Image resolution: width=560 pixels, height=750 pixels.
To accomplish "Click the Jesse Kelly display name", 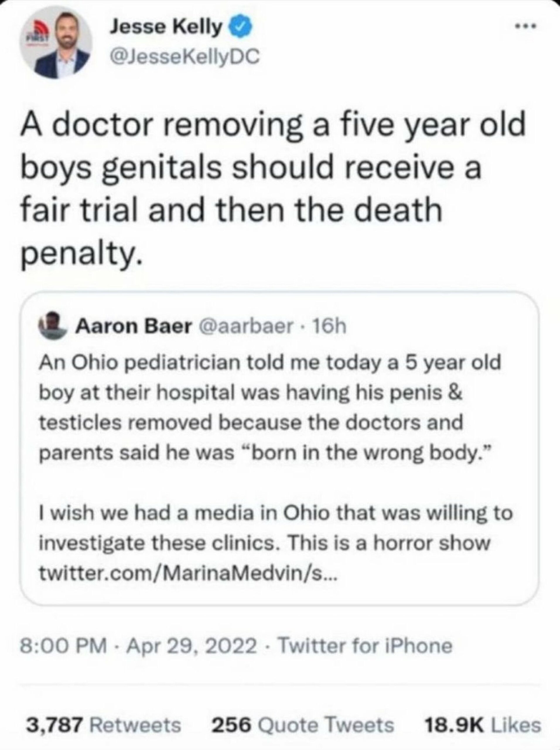I will coord(166,27).
